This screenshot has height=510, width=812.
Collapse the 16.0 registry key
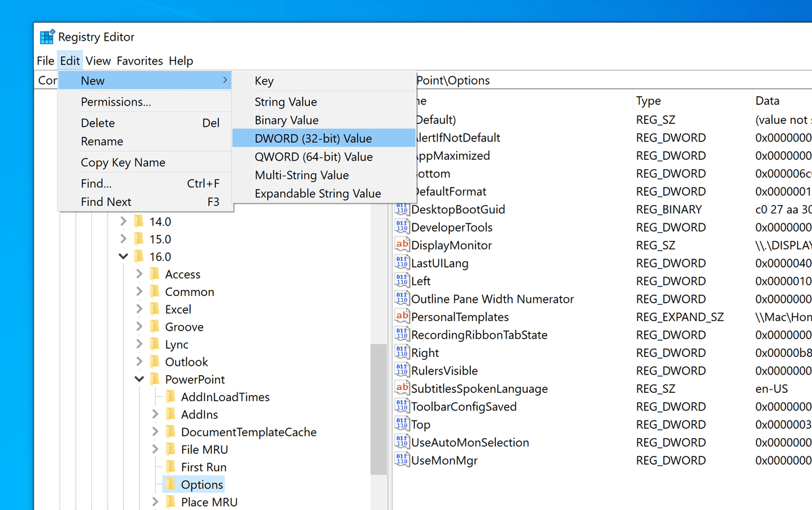coord(123,257)
